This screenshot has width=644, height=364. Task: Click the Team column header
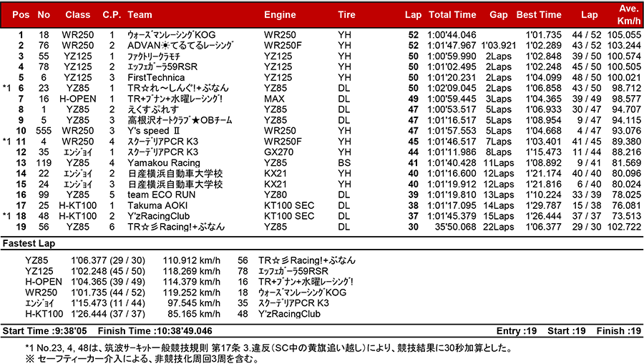click(x=140, y=14)
